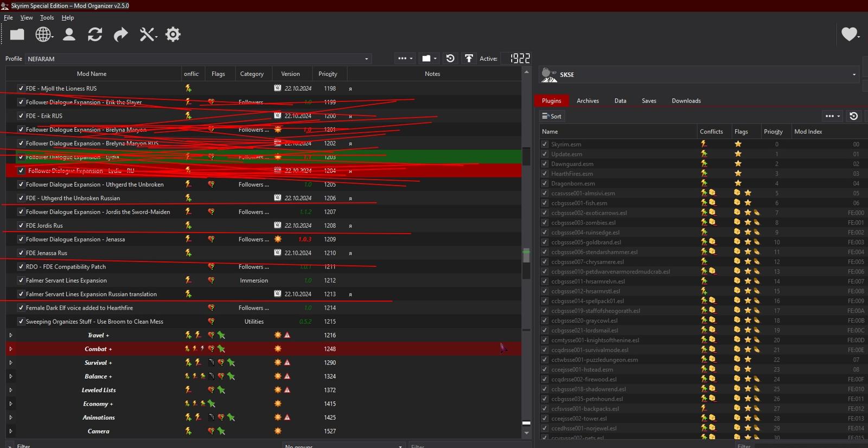868x448 pixels.
Task: Open the three-dots menu in Plugins pane
Action: coord(832,116)
